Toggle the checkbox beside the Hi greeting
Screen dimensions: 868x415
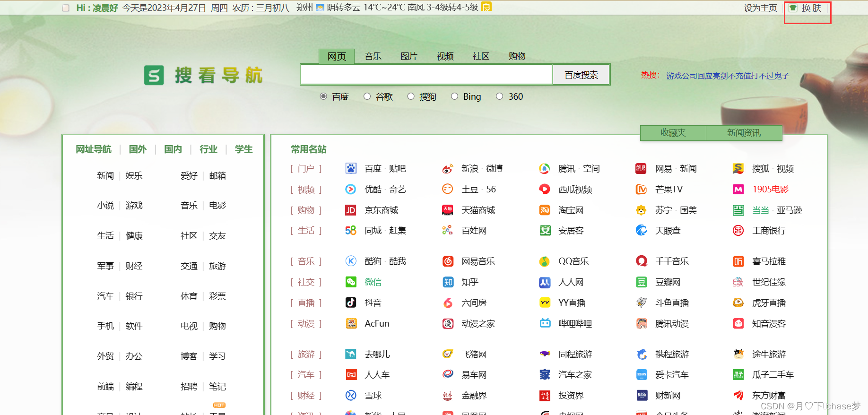click(66, 8)
